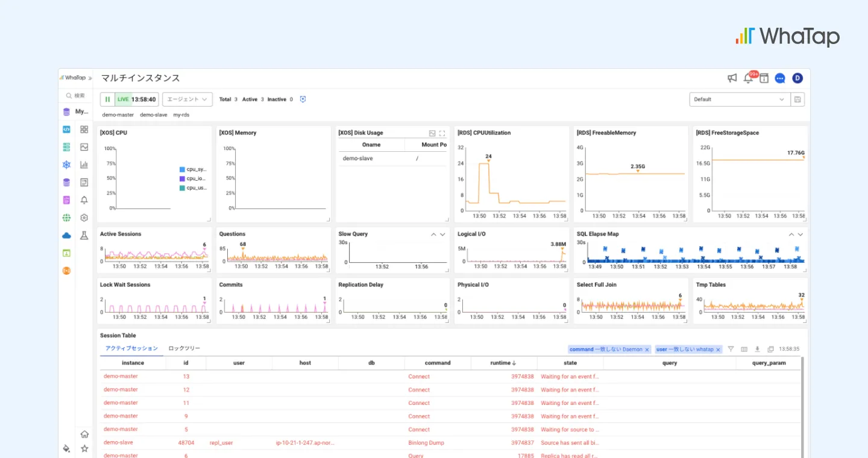Screen dimensions: 868x458
Task: Expand the WhaTap sidebar with double chevron
Action: coord(90,78)
